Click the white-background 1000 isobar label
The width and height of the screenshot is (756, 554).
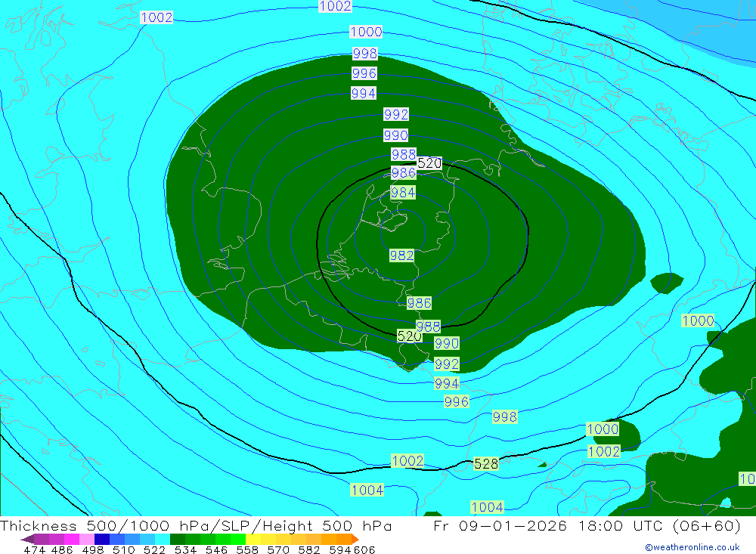pos(366,32)
